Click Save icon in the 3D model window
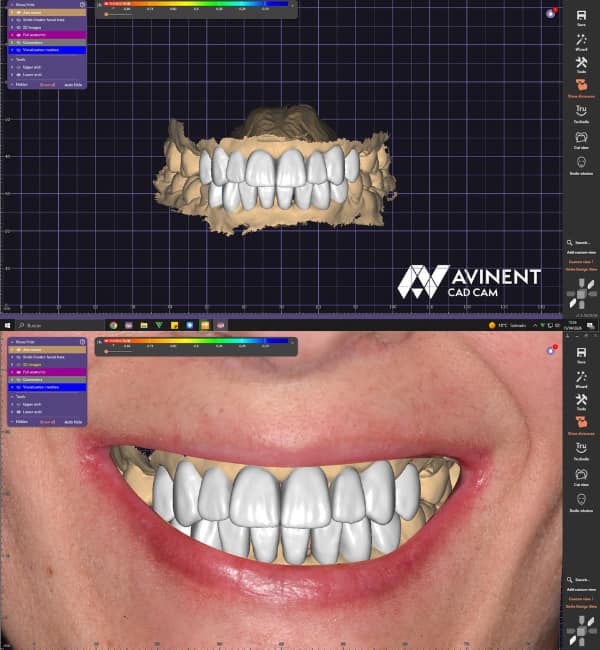This screenshot has height=650, width=600. click(x=581, y=16)
